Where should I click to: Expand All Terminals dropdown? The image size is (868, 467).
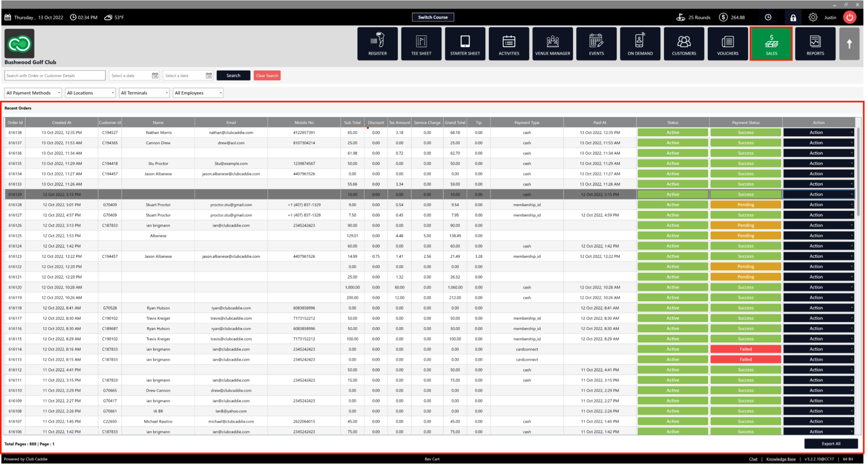coord(144,93)
